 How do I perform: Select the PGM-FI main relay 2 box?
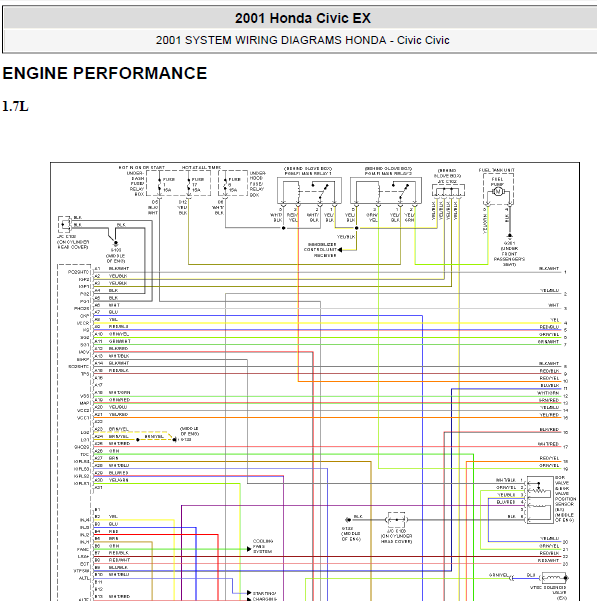386,190
